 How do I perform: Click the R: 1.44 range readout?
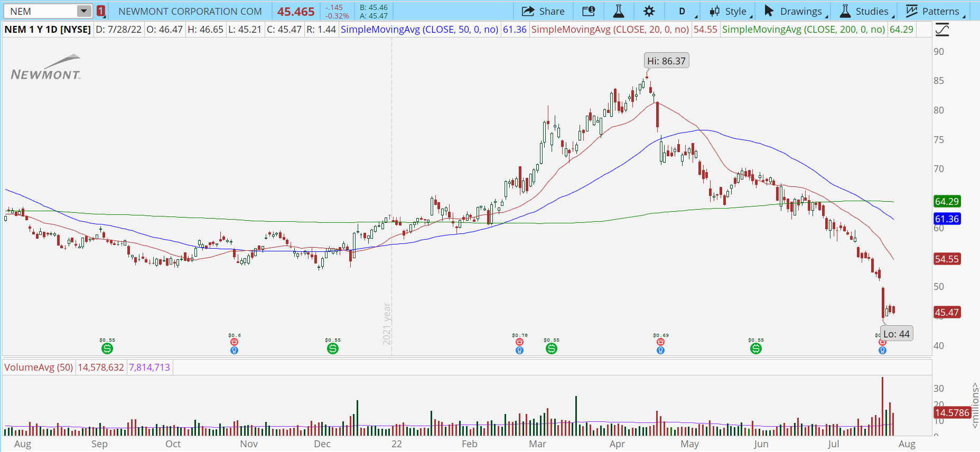[321, 30]
